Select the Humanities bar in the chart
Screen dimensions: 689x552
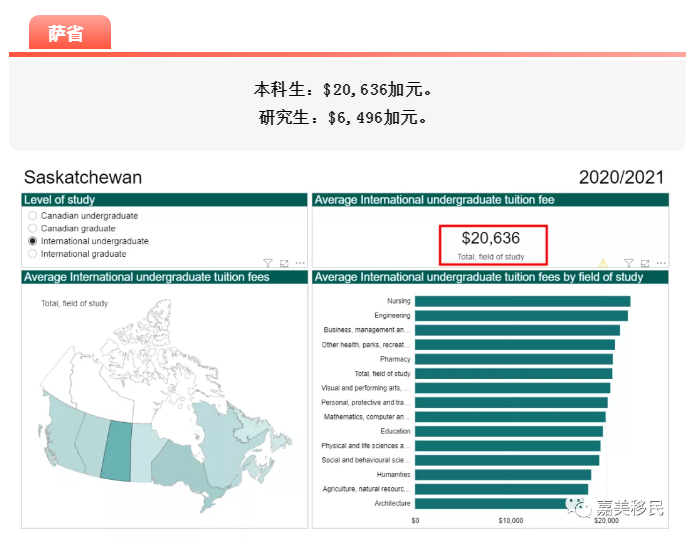coord(502,475)
